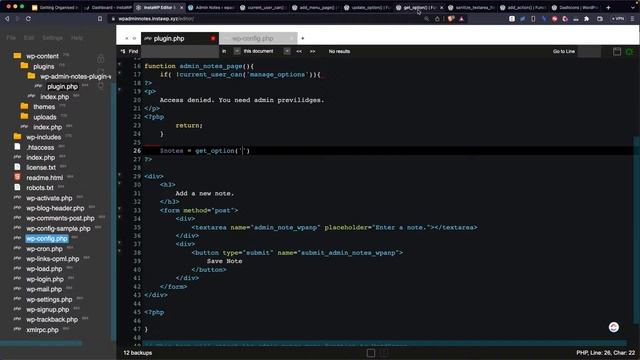Open wp-load.php in the file tree
This screenshot has width=640, height=360.
click(x=44, y=269)
